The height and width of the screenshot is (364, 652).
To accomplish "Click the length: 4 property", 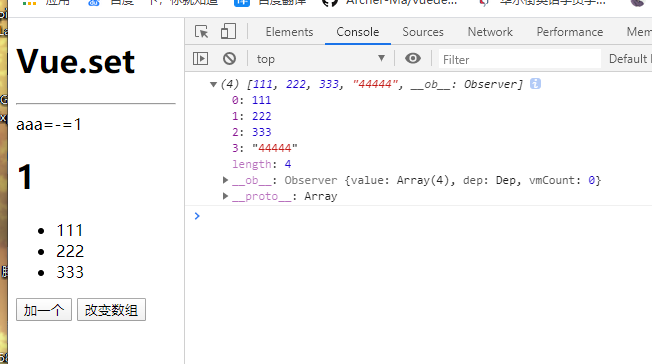I will (x=262, y=164).
